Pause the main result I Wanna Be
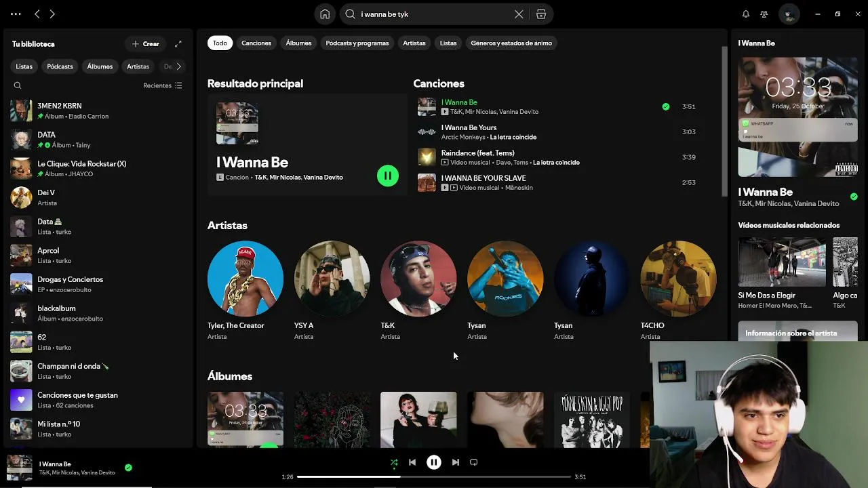The width and height of the screenshot is (868, 488). 388,176
